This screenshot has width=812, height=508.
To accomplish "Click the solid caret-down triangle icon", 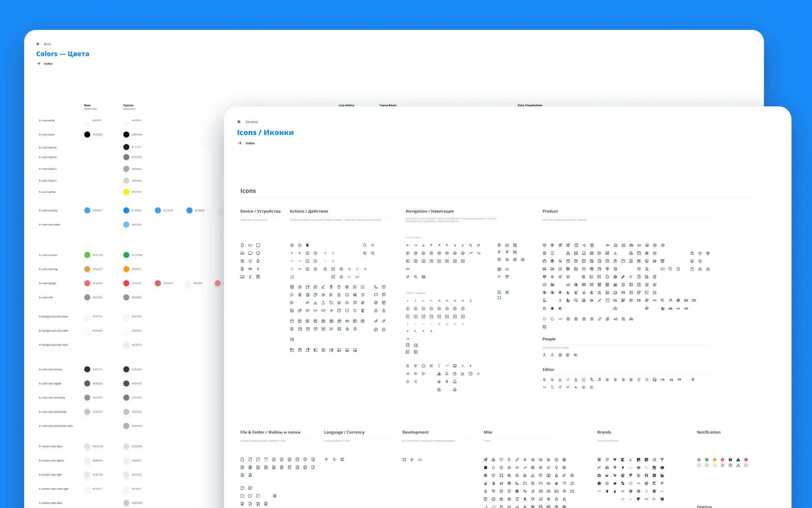I will click(423, 331).
